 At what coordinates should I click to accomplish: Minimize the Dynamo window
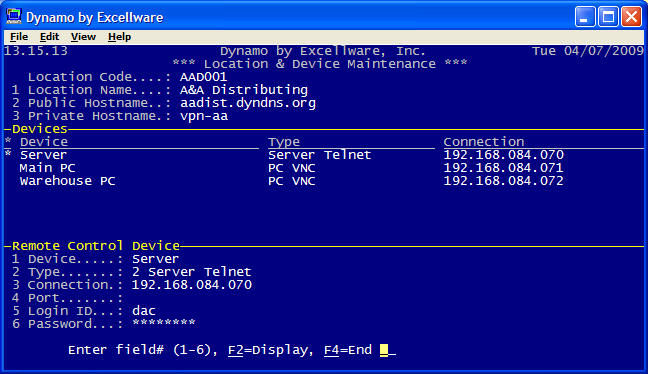coord(585,17)
